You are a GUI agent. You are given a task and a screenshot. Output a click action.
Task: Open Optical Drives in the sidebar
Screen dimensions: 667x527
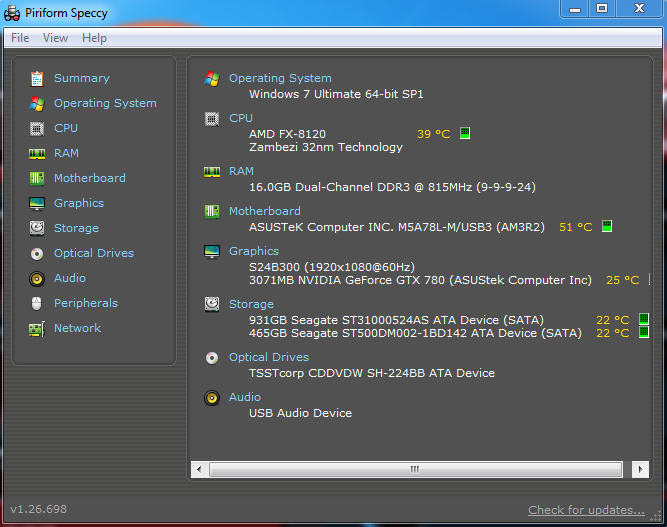point(94,254)
